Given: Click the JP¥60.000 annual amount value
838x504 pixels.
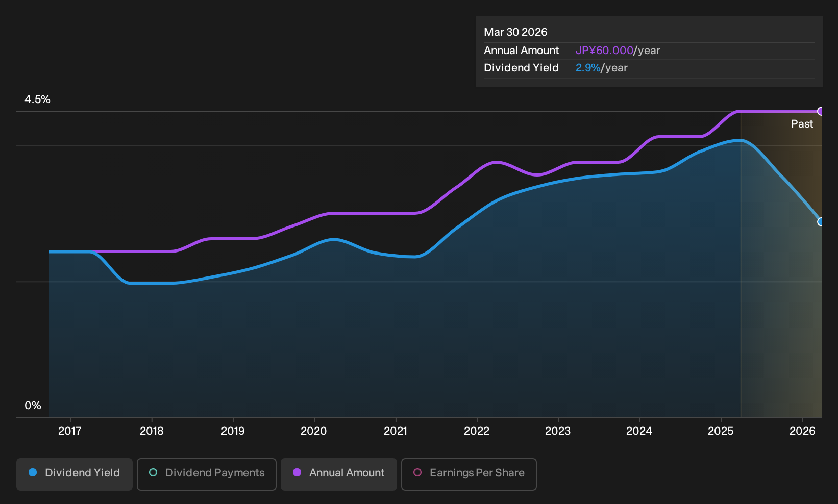Looking at the screenshot, I should click(604, 51).
